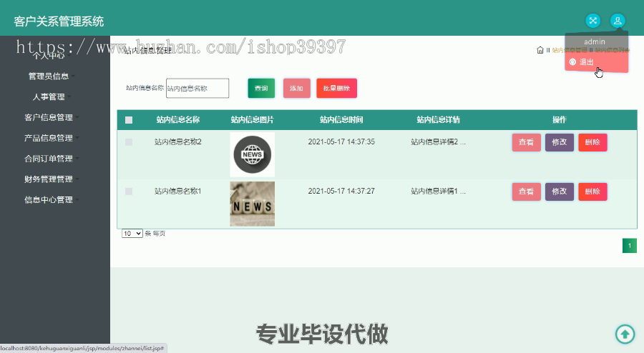Click the 站内信息管理 breadcrumb link

click(570, 50)
